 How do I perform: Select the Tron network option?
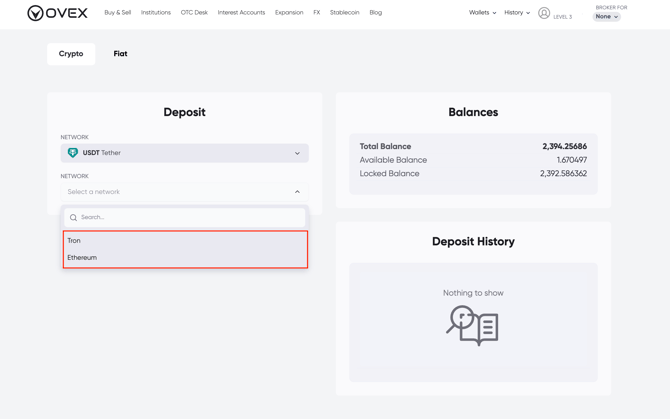(185, 240)
